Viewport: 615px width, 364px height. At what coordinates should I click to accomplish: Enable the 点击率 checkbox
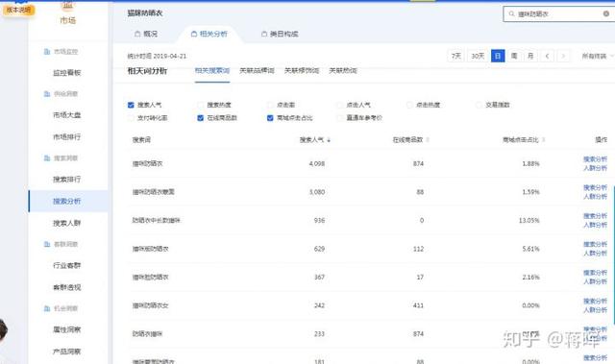[x=270, y=105]
